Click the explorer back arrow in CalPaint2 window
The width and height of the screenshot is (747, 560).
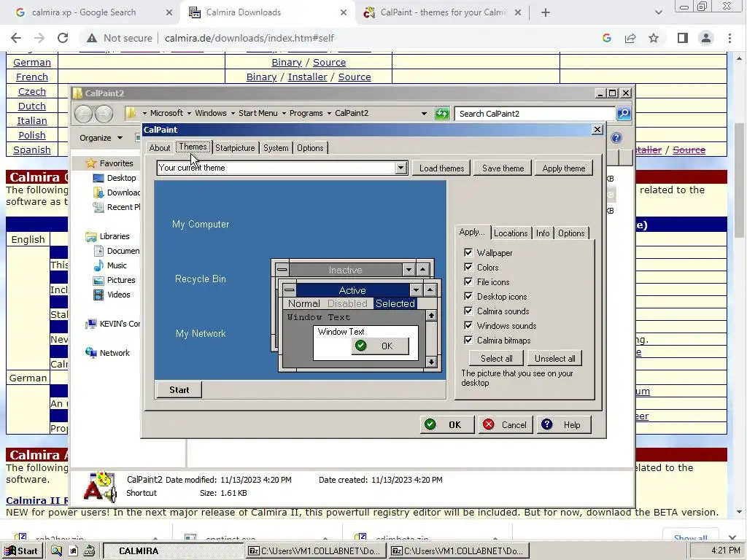click(83, 114)
